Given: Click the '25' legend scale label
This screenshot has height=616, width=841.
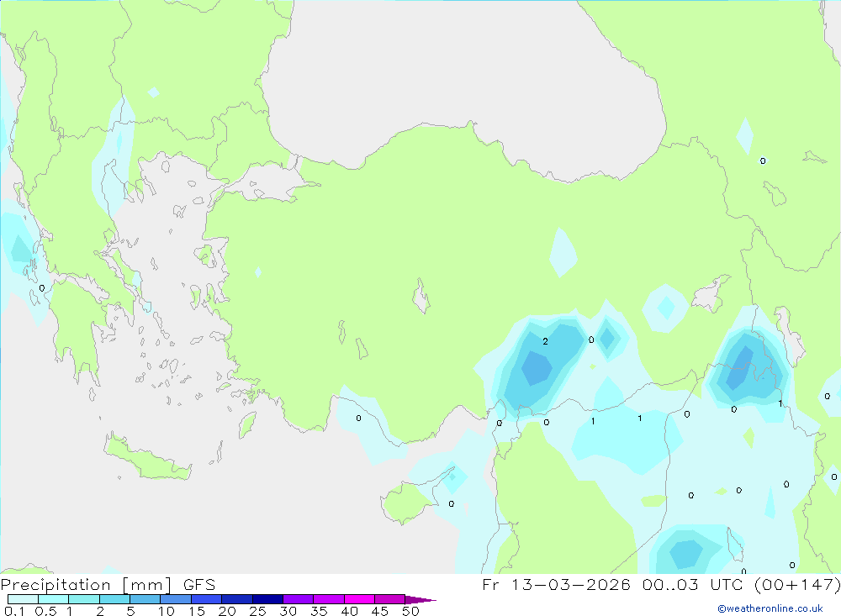Looking at the screenshot, I should [257, 611].
